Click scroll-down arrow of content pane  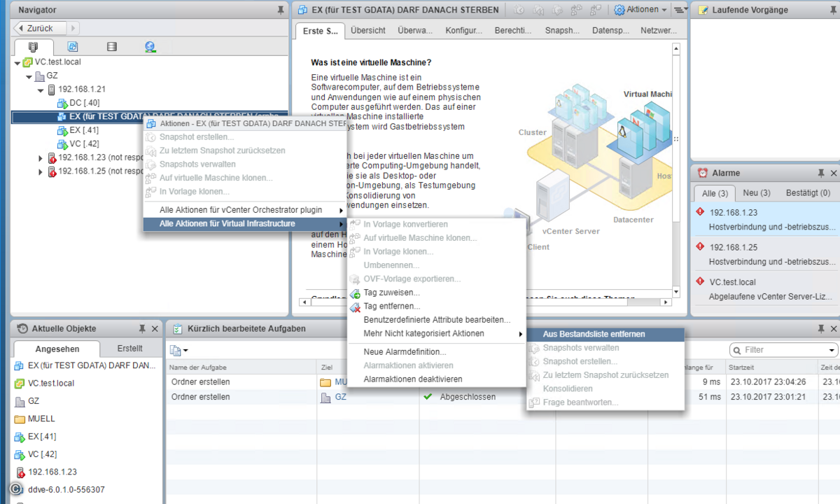[x=675, y=292]
